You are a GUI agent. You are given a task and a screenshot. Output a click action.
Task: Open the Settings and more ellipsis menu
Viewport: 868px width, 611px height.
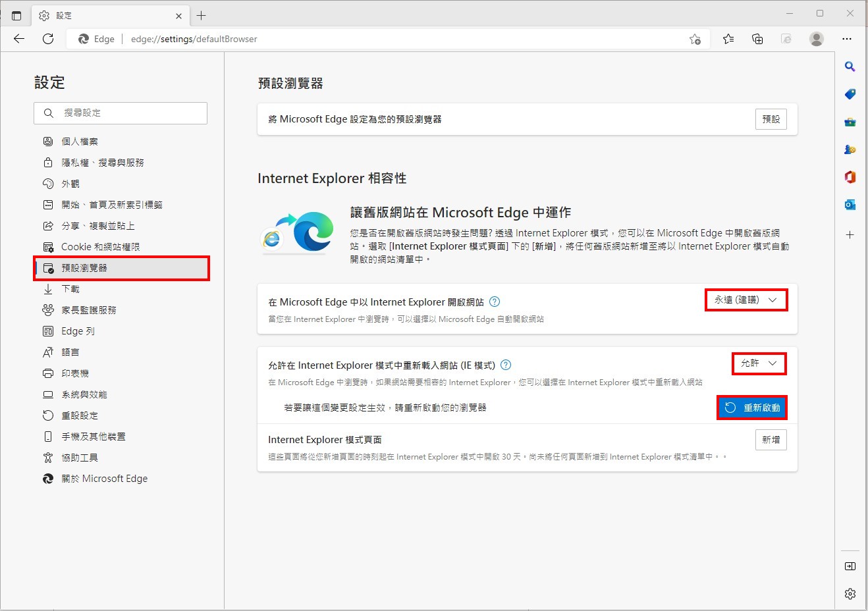coord(847,39)
